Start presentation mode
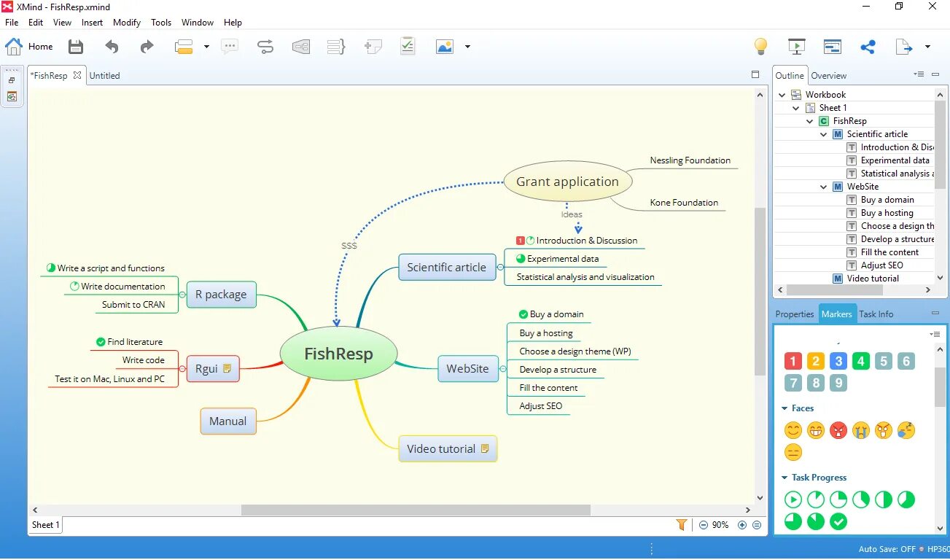Screen dimensions: 950x560 tap(796, 47)
